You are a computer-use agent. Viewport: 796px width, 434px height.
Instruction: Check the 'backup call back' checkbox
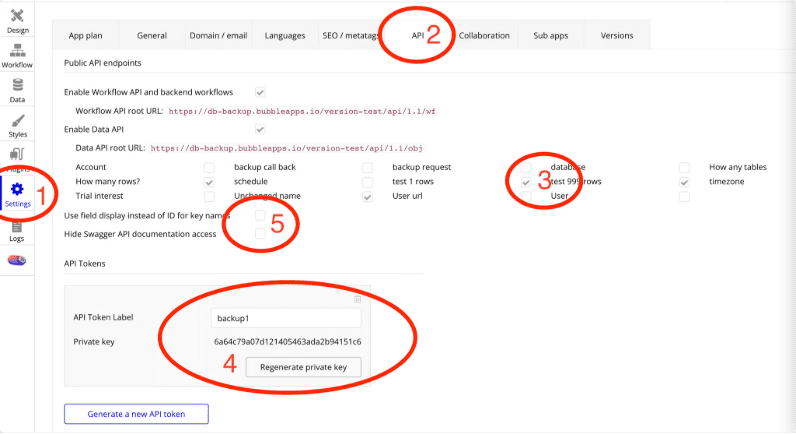coord(368,167)
